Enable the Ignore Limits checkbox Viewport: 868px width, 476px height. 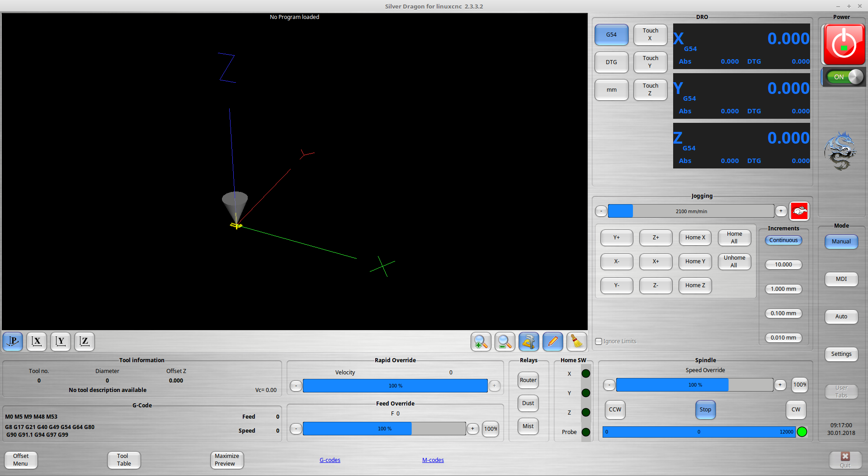coord(599,341)
